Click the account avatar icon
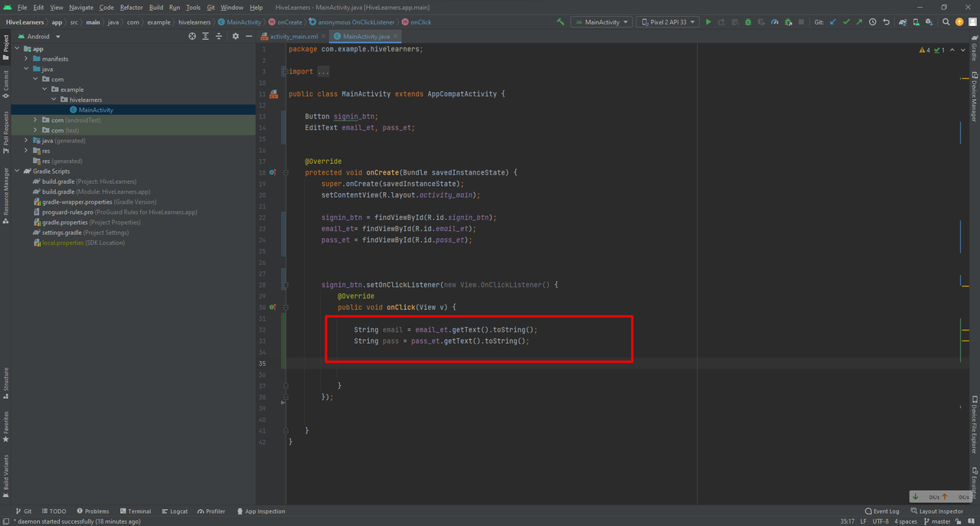The width and height of the screenshot is (980, 526). (972, 22)
